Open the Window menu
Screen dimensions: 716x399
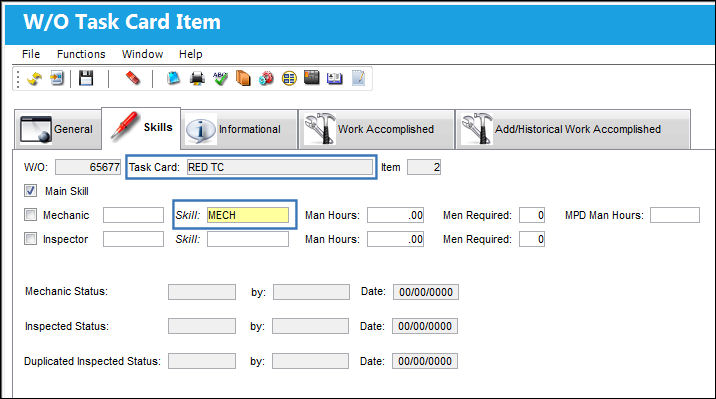(x=142, y=54)
